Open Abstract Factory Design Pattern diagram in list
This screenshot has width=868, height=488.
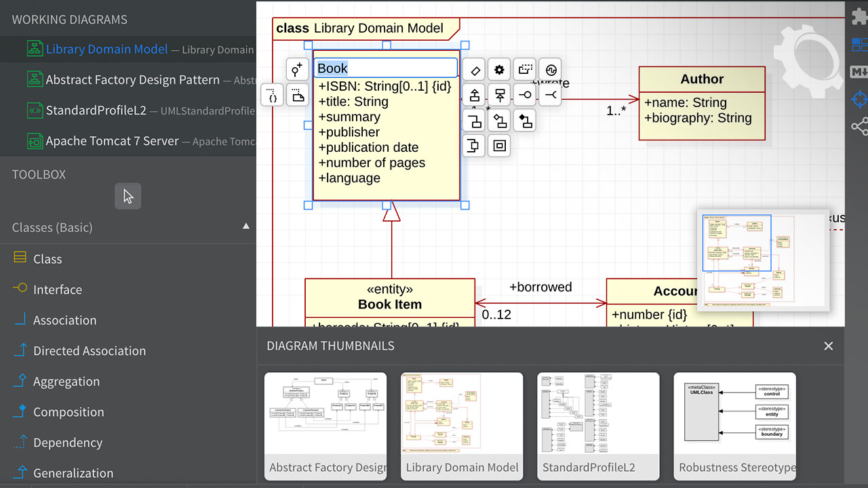click(x=133, y=80)
